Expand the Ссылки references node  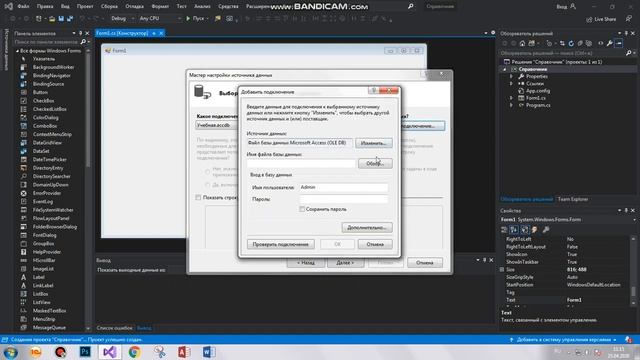click(511, 84)
